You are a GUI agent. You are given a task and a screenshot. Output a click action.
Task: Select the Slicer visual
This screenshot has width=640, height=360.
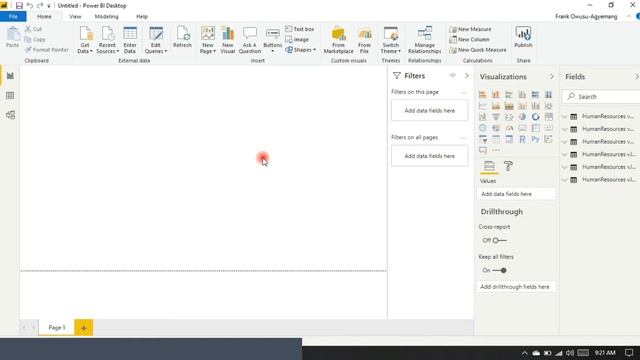click(482, 139)
